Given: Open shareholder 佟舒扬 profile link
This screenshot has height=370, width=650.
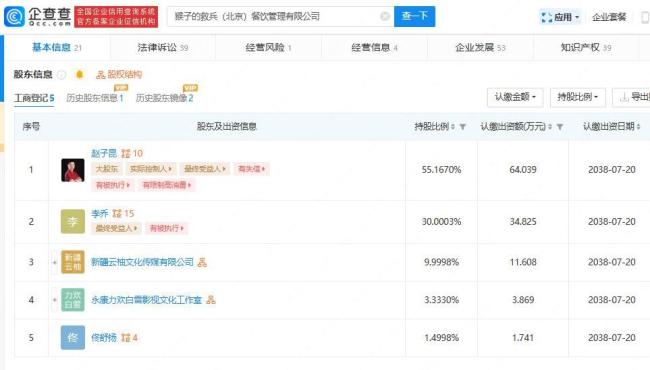Looking at the screenshot, I should coord(104,338).
